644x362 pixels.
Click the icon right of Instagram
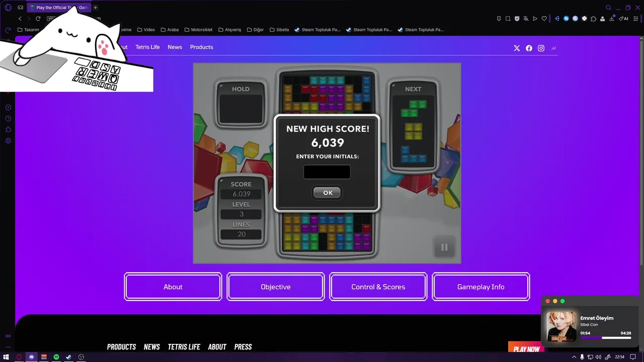[554, 48]
